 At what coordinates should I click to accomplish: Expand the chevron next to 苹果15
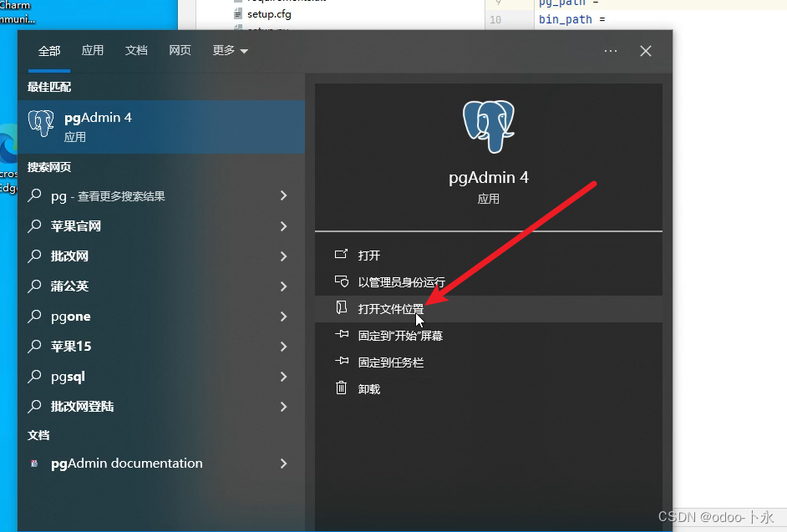(283, 347)
